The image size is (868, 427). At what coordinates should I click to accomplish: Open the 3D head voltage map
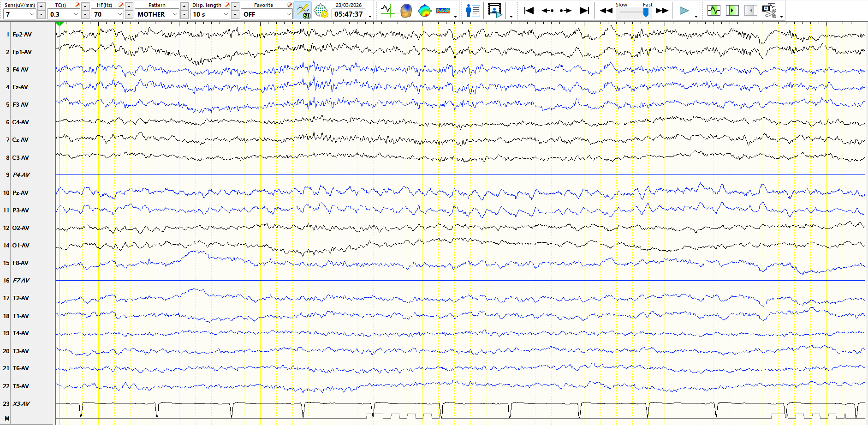click(x=406, y=10)
